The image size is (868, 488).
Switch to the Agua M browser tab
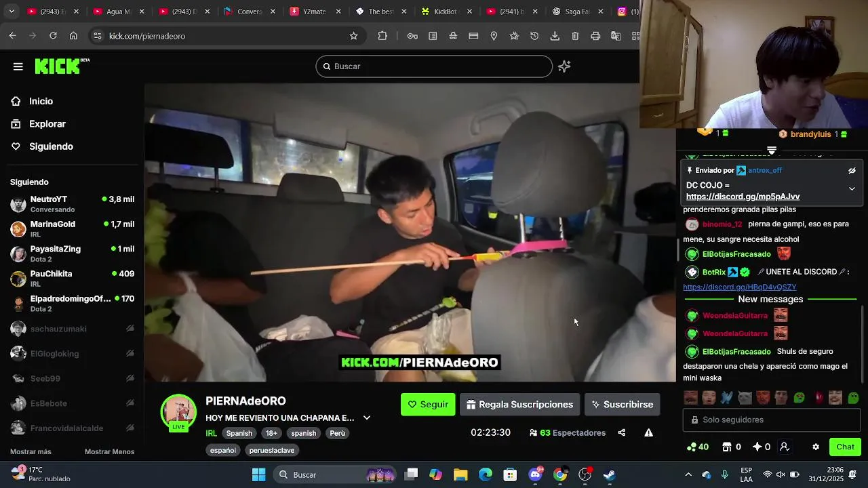(117, 12)
